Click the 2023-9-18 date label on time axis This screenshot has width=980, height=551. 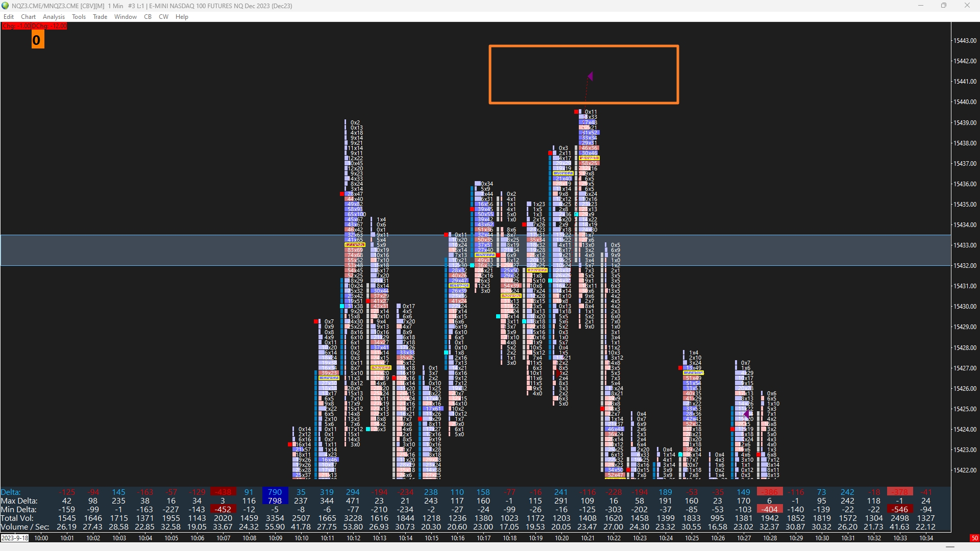coord(15,538)
